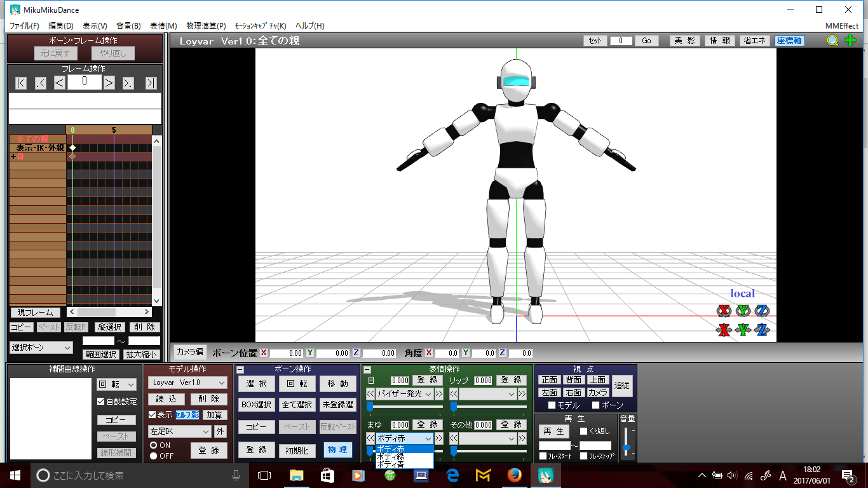868x488 pixels.
Task: Step back one frame
Action: tap(59, 83)
